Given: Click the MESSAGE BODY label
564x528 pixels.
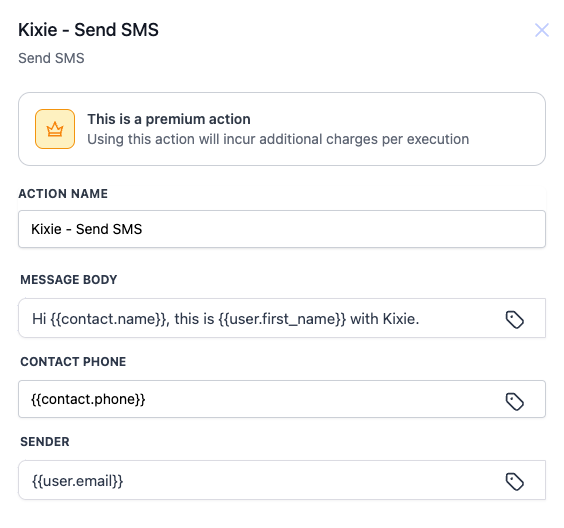Looking at the screenshot, I should pos(69,279).
